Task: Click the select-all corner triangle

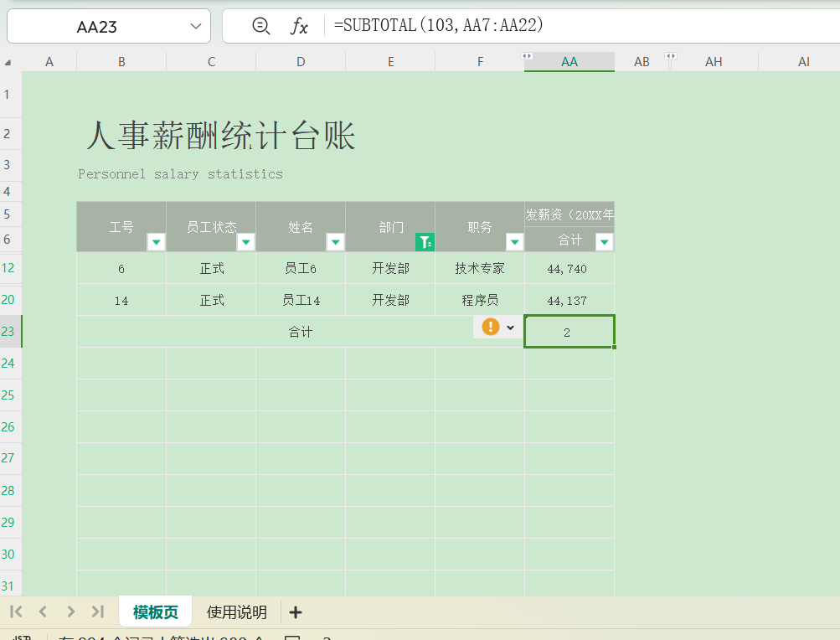Action: [x=8, y=63]
